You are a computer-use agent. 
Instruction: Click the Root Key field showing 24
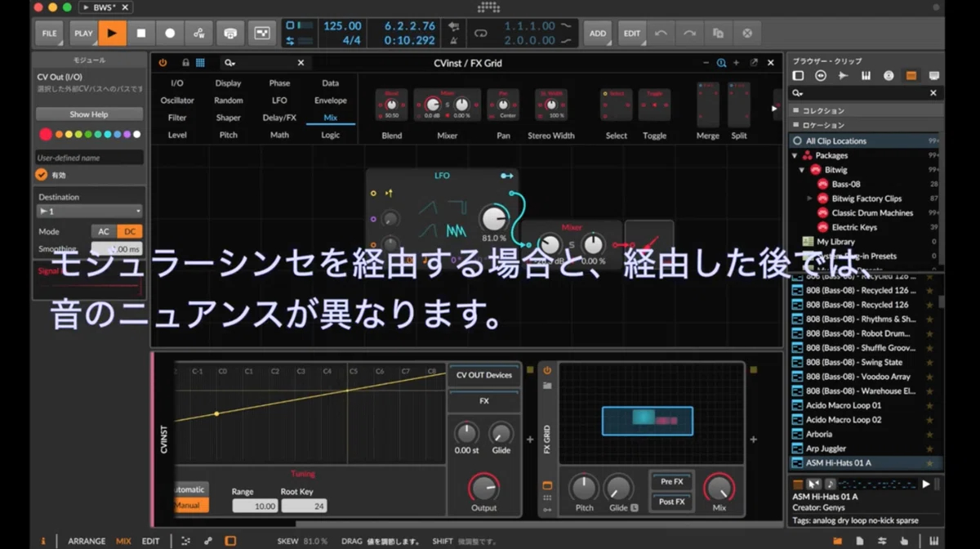[304, 506]
